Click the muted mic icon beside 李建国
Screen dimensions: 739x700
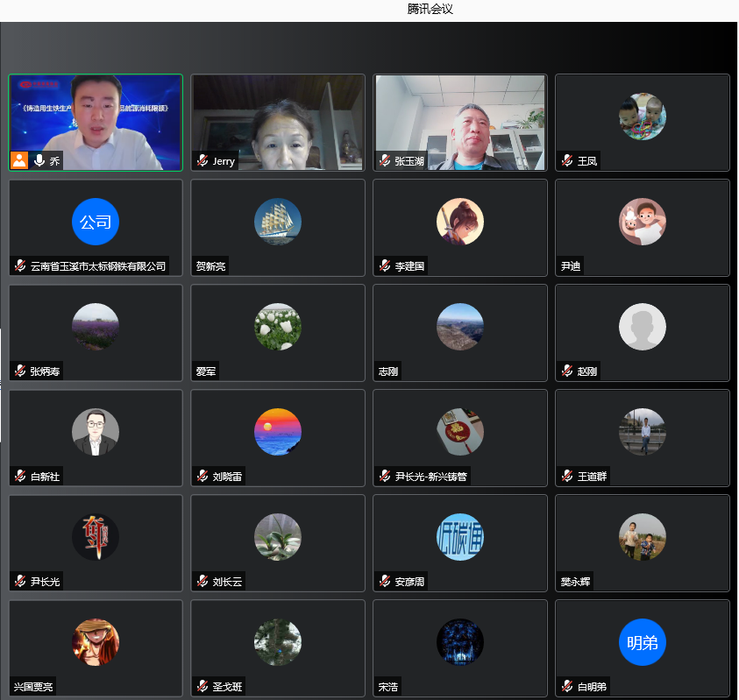click(x=385, y=266)
